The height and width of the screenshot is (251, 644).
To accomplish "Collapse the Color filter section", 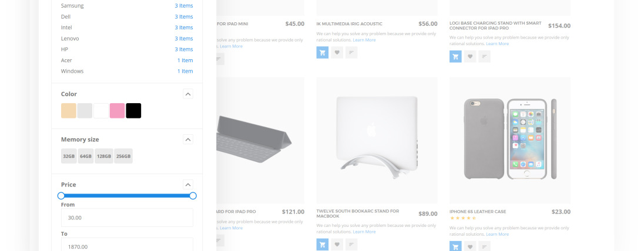I will click(x=187, y=94).
